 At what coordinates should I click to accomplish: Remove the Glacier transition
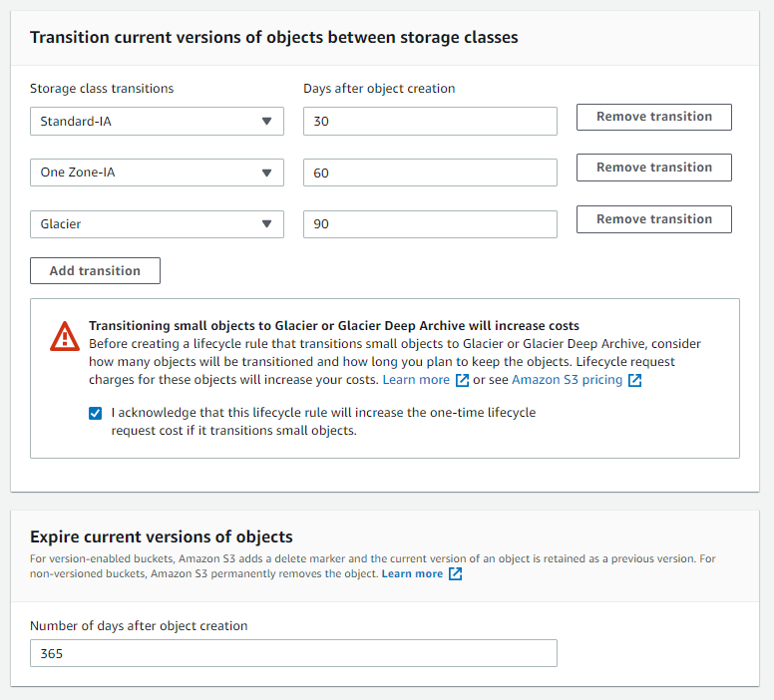[653, 219]
